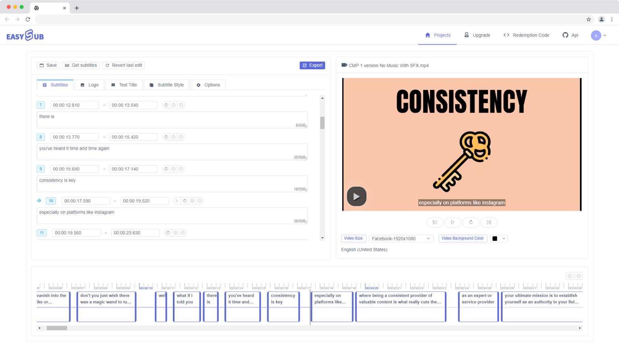Add a new subtitle below row 9
Image resolution: width=619 pixels, height=364 pixels.
[x=173, y=169]
